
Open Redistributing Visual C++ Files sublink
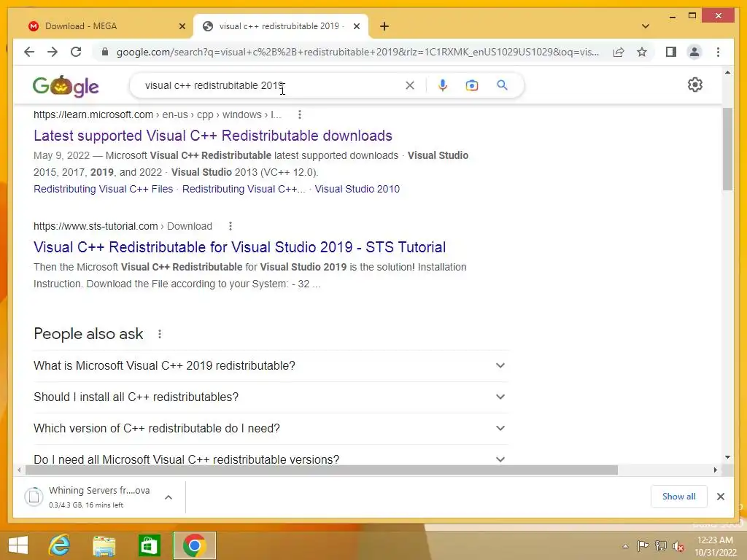tap(103, 189)
